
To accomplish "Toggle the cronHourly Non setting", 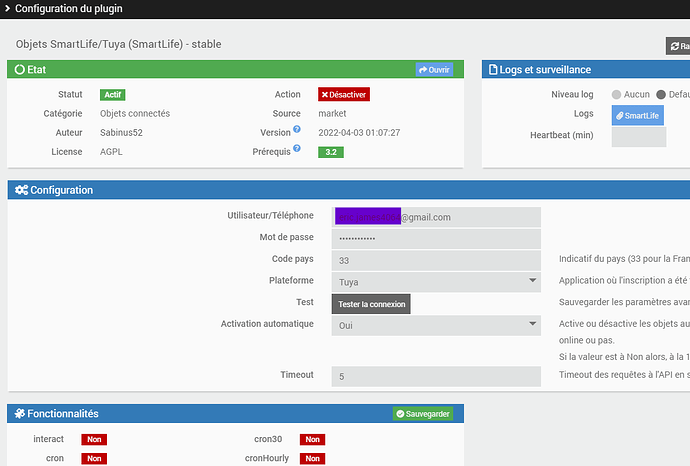I will pyautogui.click(x=312, y=458).
